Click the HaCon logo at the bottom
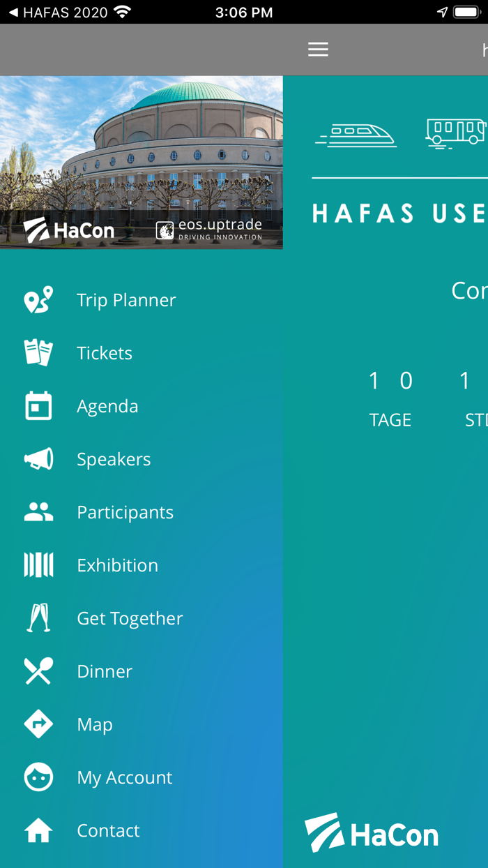This screenshot has width=488, height=868. 372,832
